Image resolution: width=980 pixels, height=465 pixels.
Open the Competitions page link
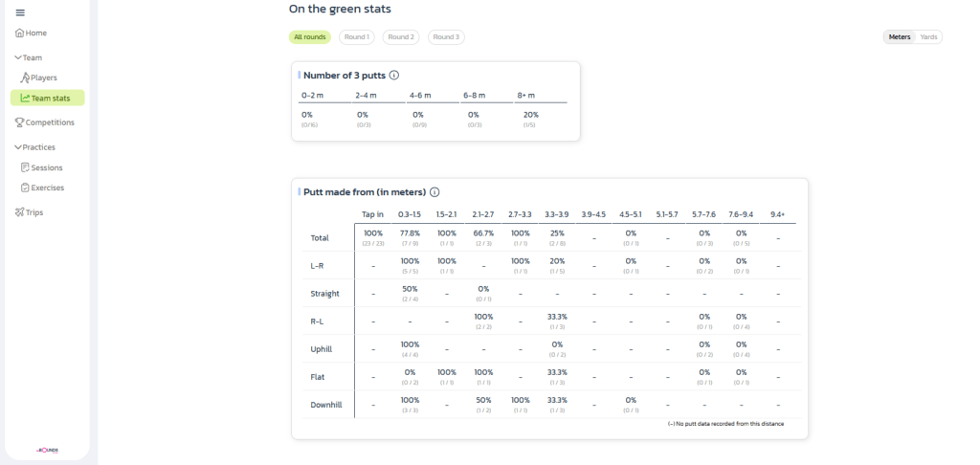click(x=50, y=122)
